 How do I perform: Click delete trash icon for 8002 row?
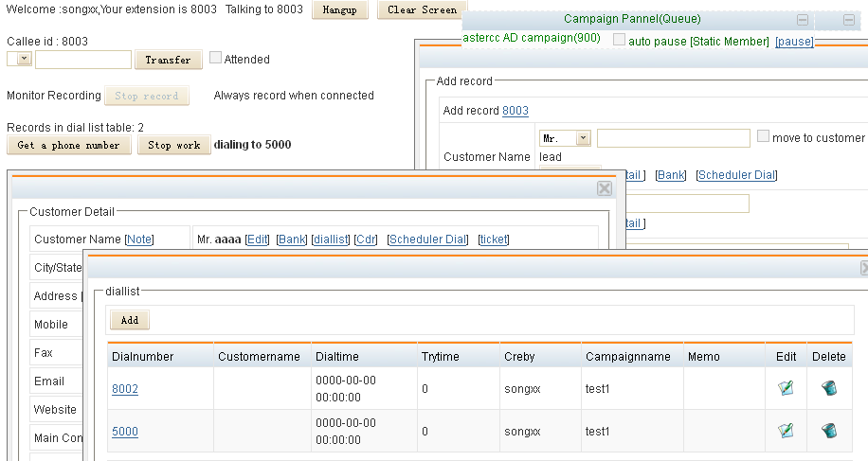tap(829, 388)
